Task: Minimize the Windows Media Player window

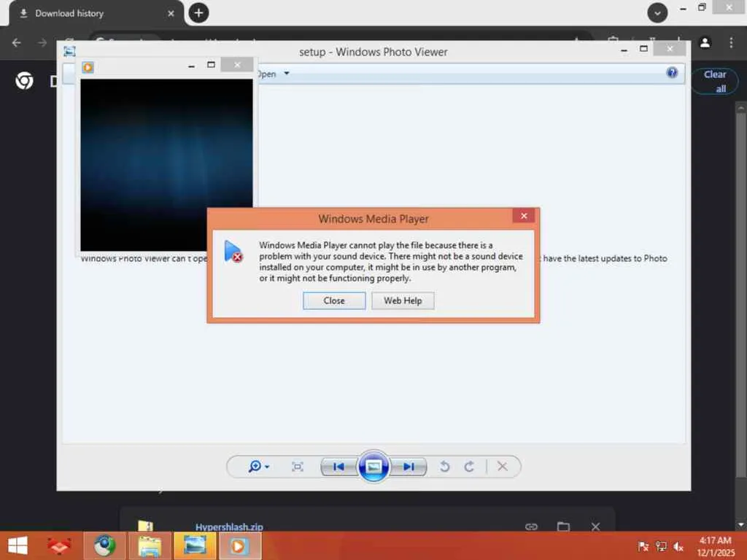Action: pyautogui.click(x=192, y=65)
